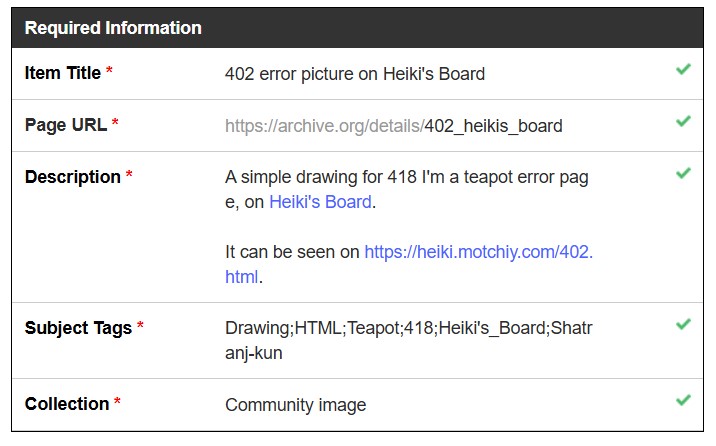Click the red asterisk beside Collection label

point(118,404)
